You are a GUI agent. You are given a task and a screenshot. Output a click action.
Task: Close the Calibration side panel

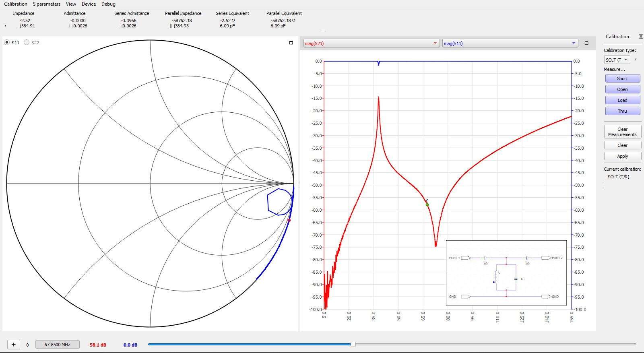tap(641, 37)
